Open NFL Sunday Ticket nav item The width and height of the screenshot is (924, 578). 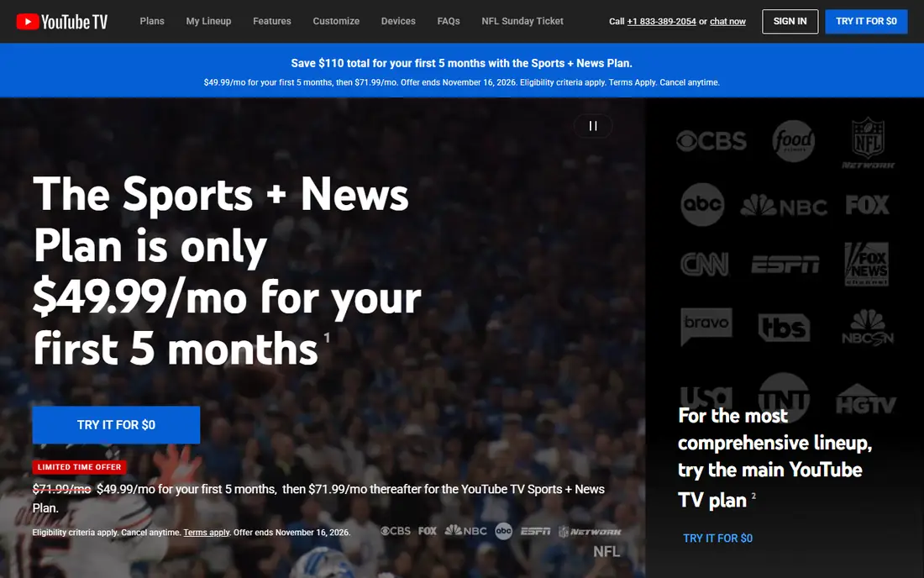[x=522, y=21]
